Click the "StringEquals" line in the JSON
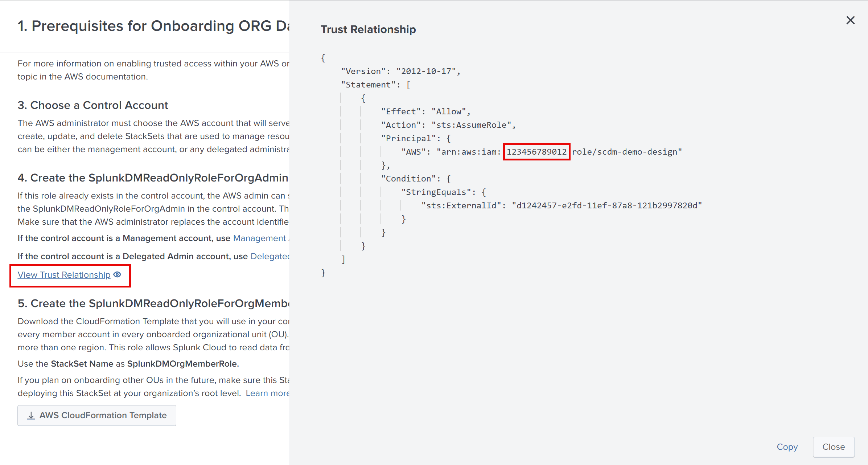 (444, 192)
